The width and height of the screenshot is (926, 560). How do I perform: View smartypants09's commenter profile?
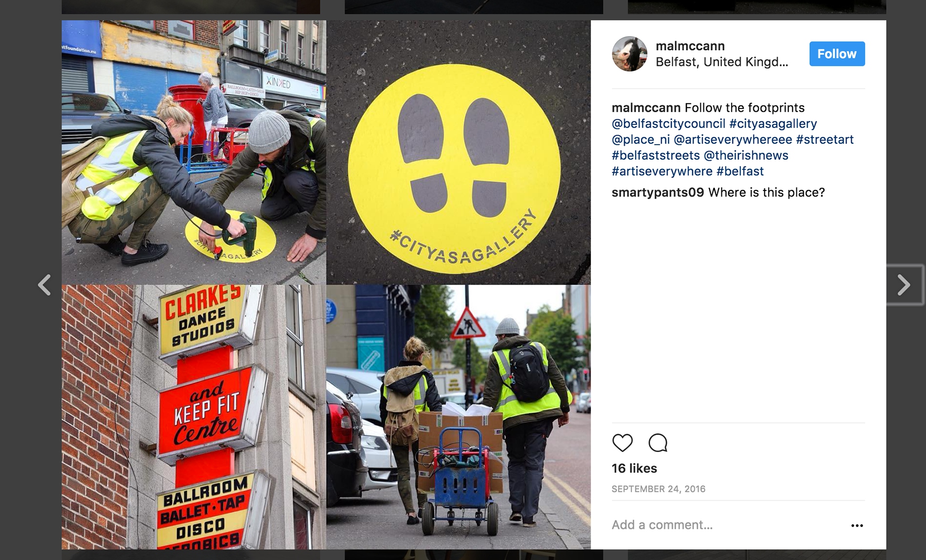[658, 192]
